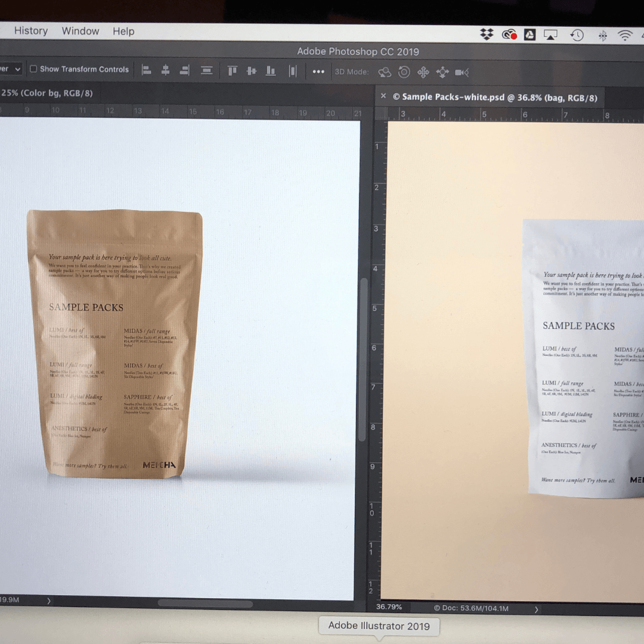This screenshot has height=644, width=644.
Task: Close the Sample Packs-white.psd document tab
Action: click(383, 96)
